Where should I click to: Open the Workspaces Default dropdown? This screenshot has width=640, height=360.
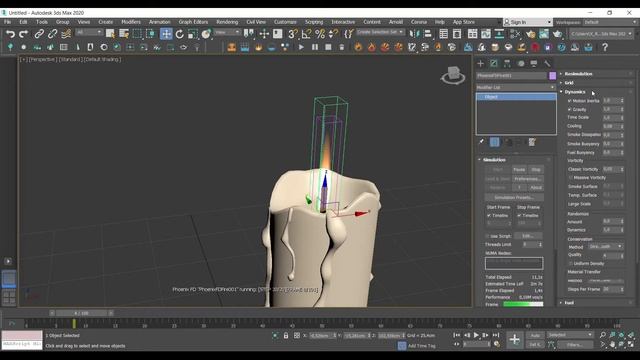[x=610, y=22]
